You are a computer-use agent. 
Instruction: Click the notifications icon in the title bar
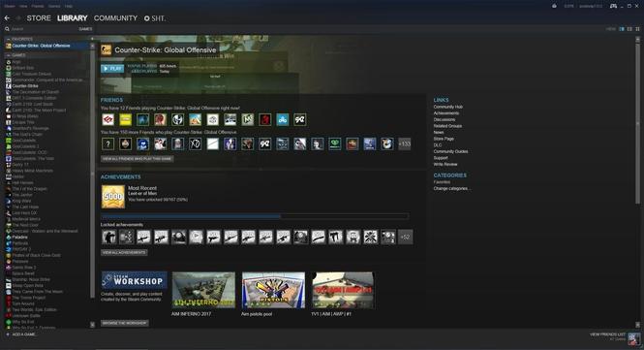click(x=555, y=6)
